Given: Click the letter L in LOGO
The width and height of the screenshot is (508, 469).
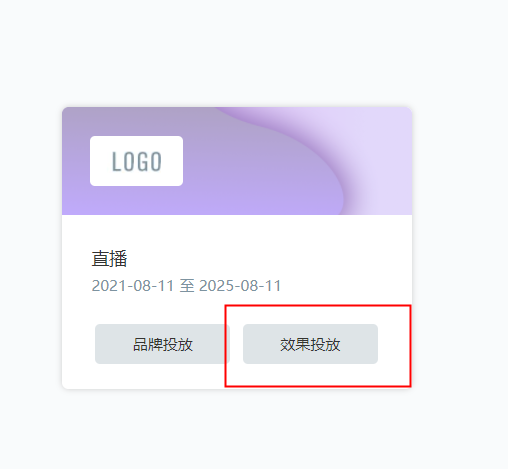Looking at the screenshot, I should click(116, 161).
